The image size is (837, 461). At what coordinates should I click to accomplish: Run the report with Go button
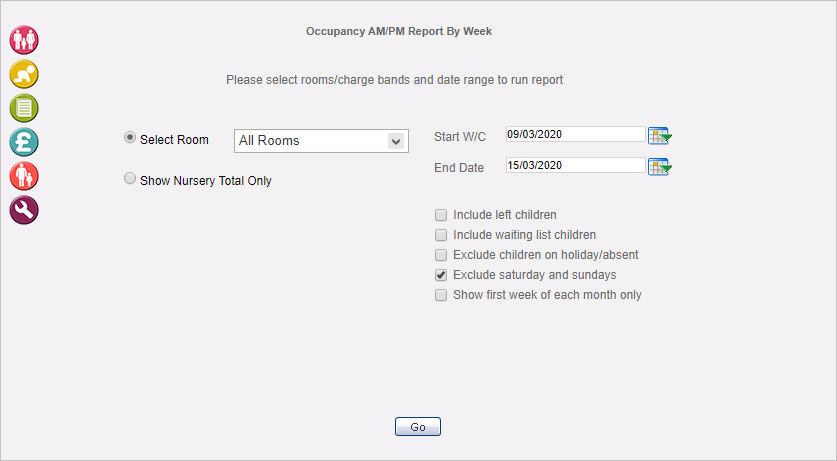pyautogui.click(x=418, y=427)
